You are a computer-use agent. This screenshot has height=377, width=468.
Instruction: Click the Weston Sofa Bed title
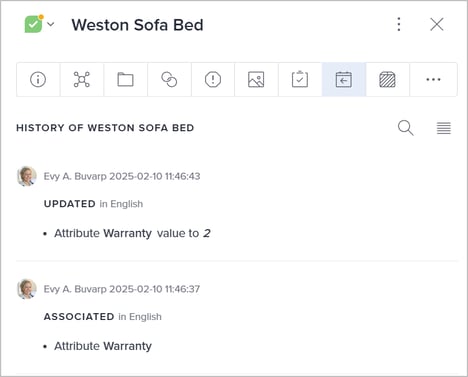[x=137, y=25]
